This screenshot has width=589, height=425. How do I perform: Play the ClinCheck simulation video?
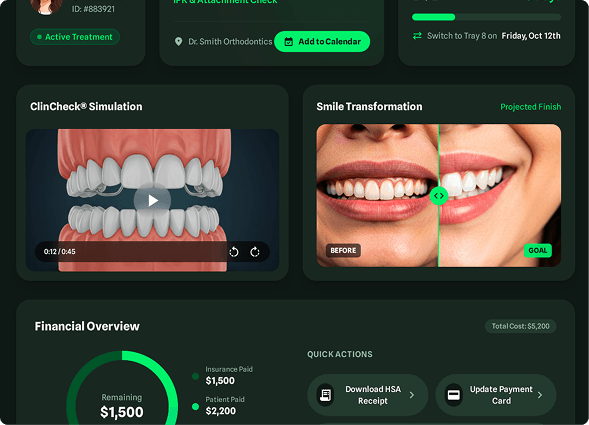(152, 200)
